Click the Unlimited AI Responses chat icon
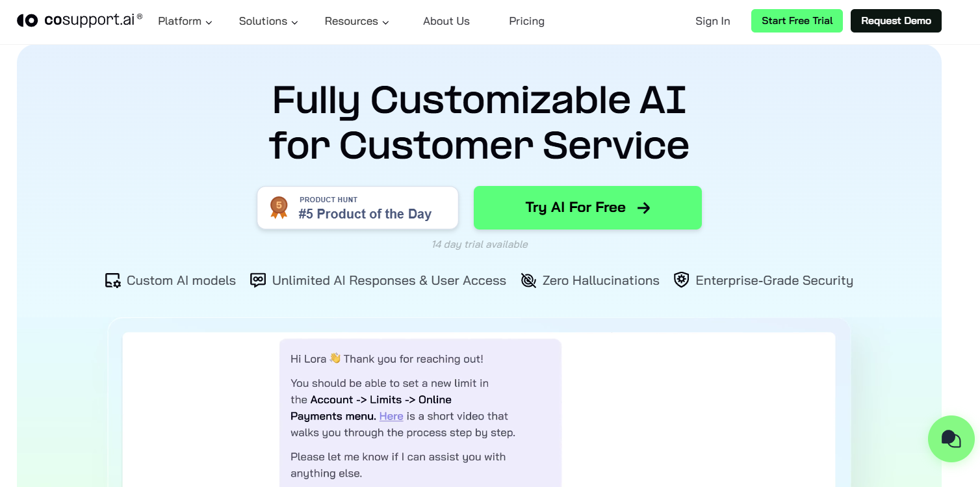The width and height of the screenshot is (980, 487). coord(258,281)
